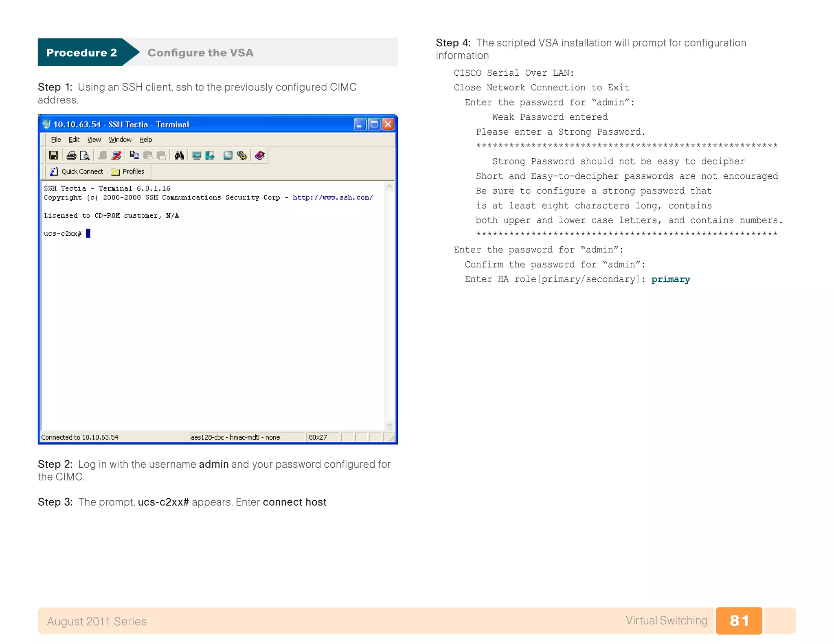Click the Print icon in toolbar
834x644 pixels.
coord(71,156)
